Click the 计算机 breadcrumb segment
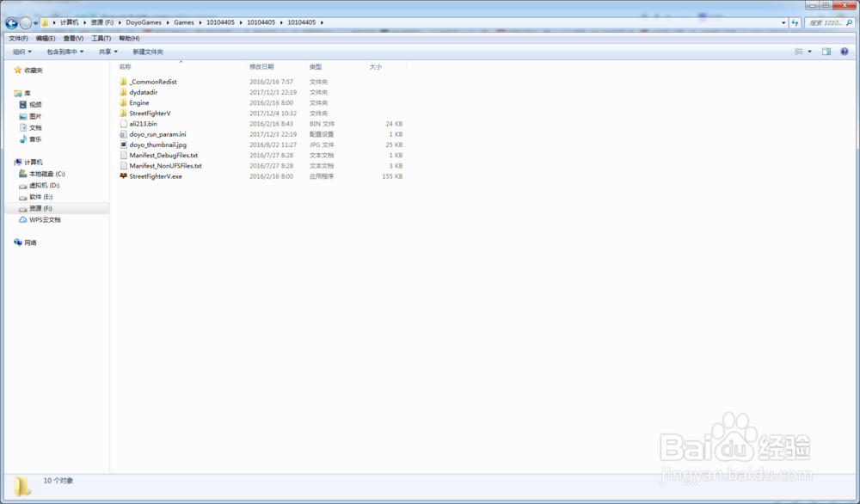The image size is (860, 504). tap(69, 22)
